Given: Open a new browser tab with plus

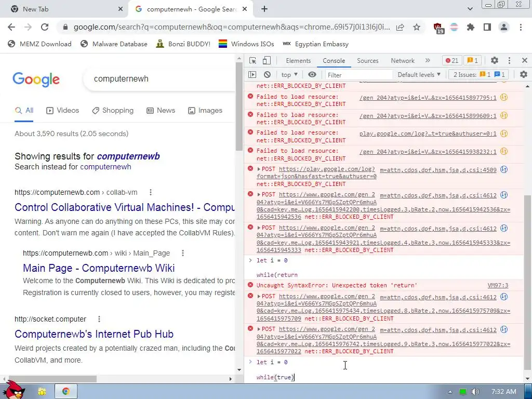Looking at the screenshot, I should click(264, 9).
